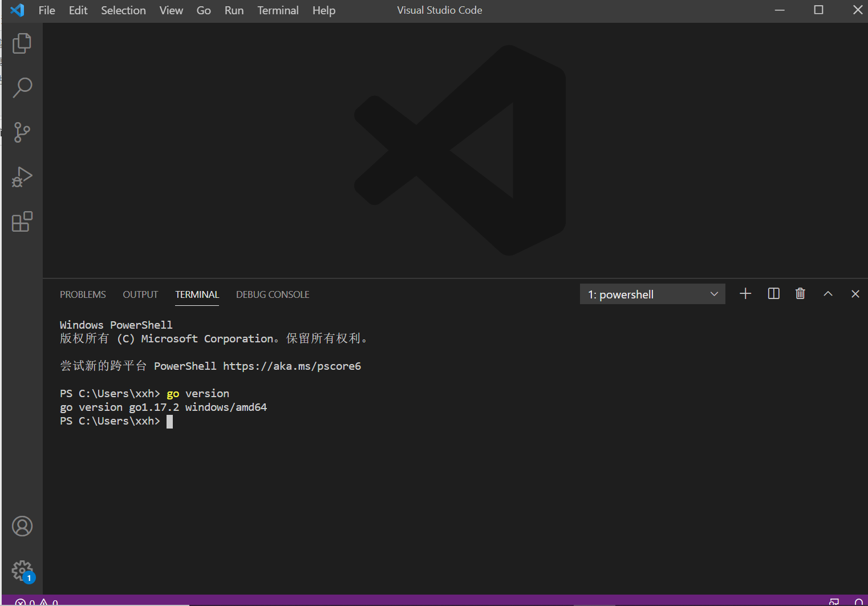868x606 pixels.
Task: Open the Selection menu
Action: pos(123,10)
